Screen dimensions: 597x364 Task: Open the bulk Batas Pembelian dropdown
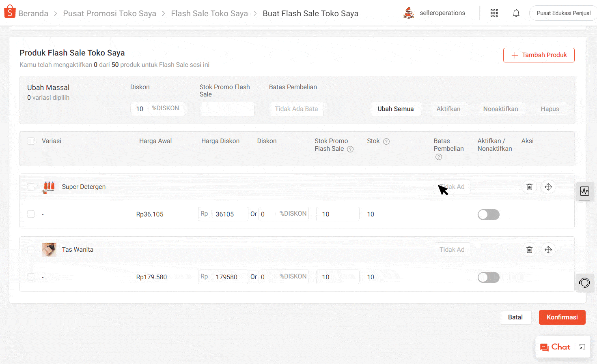296,109
